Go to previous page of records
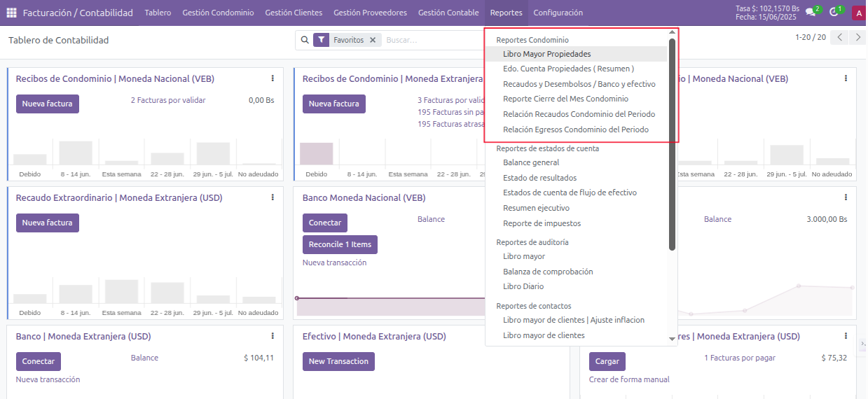This screenshot has height=399, width=868. coord(839,37)
